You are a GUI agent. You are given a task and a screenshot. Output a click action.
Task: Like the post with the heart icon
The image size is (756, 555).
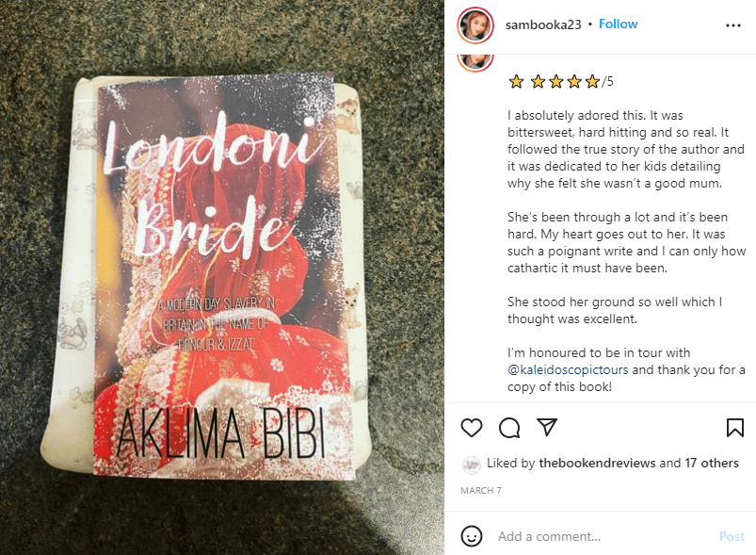(471, 428)
